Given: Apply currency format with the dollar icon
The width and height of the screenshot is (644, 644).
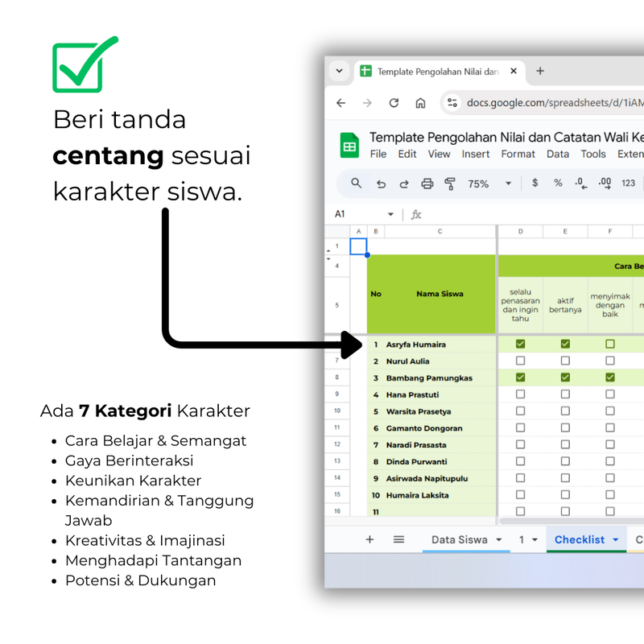Looking at the screenshot, I should tap(534, 184).
